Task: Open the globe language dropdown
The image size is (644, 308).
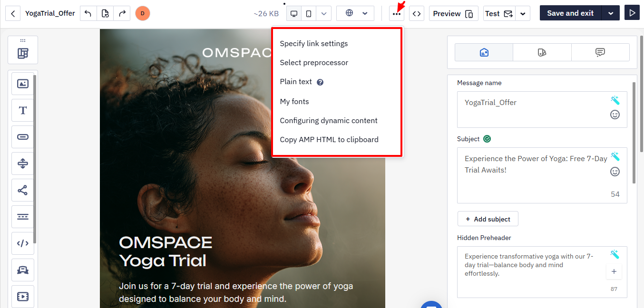Action: [355, 13]
